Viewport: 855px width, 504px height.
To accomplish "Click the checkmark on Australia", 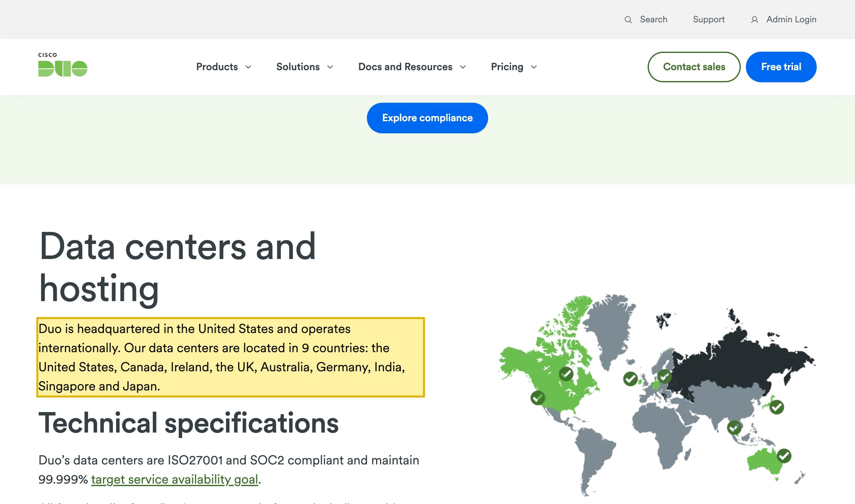I will point(784,456).
